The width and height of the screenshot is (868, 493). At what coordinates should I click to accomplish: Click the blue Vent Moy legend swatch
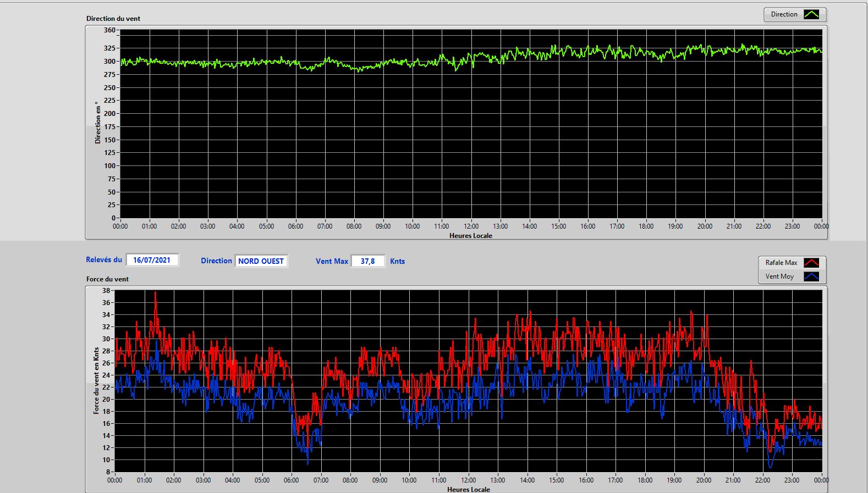811,276
